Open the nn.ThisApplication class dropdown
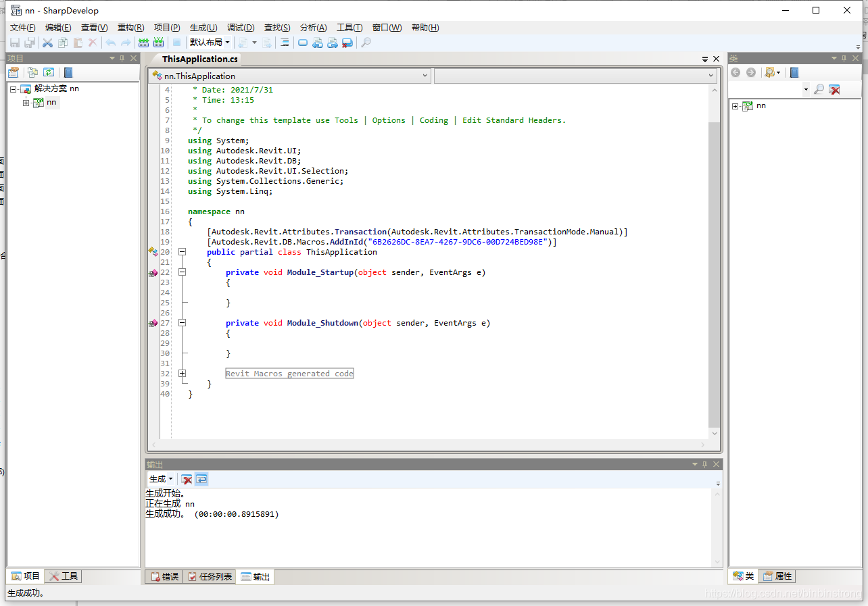This screenshot has width=868, height=606. [x=289, y=76]
